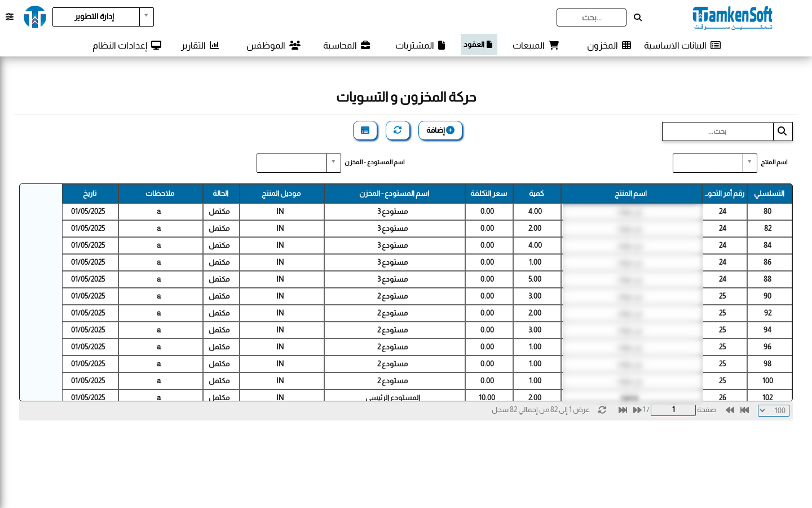The image size is (812, 508).
Task: Click the round blue company logo icon
Action: [35, 17]
